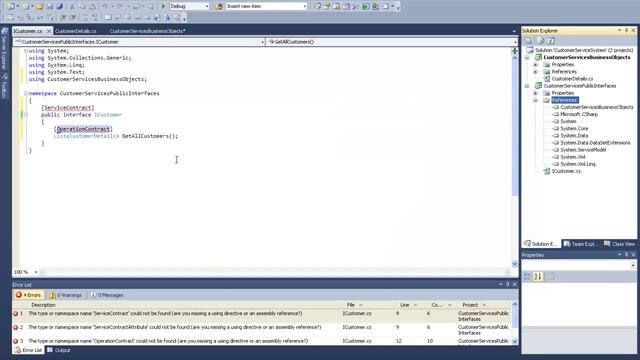Click the Decrease Indent toolbar icon
Image resolution: width=640 pixels, height=360 pixels.
coord(63,18)
